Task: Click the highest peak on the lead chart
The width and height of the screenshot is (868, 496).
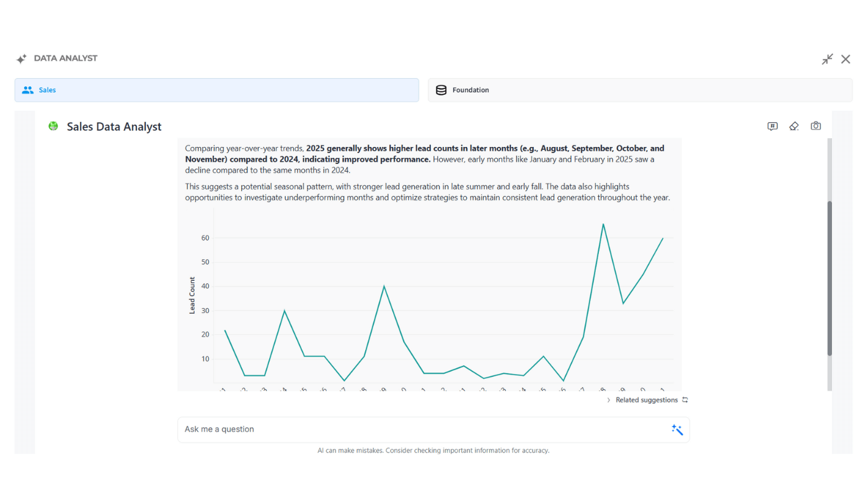Action: [x=603, y=224]
